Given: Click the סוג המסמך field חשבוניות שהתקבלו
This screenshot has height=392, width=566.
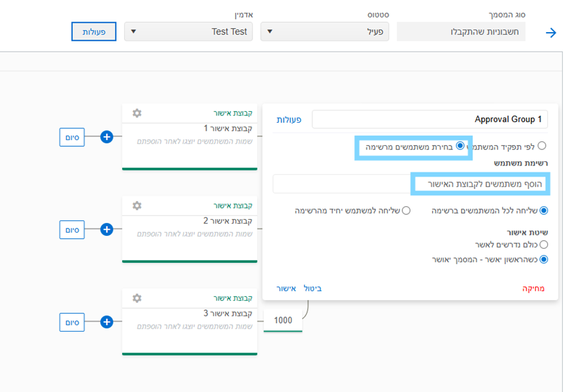Looking at the screenshot, I should pos(461,31).
